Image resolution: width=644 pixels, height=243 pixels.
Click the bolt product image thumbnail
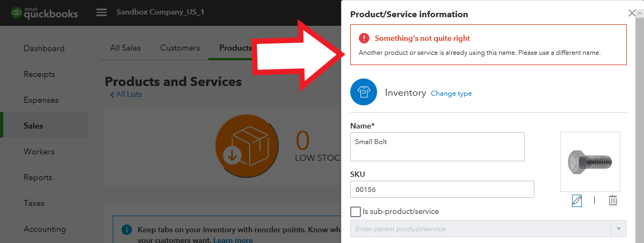(590, 162)
